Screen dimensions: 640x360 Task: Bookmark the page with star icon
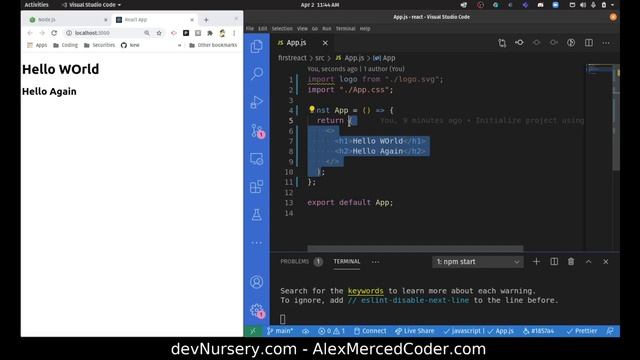click(x=159, y=33)
